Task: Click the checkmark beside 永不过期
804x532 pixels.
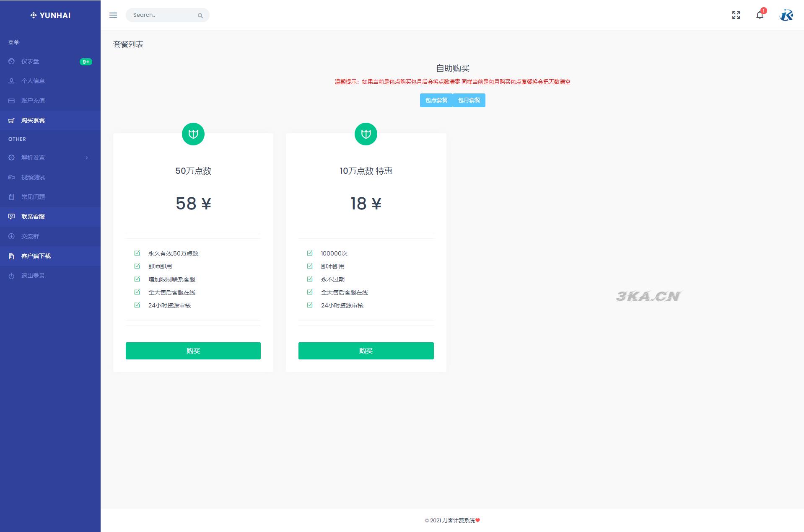Action: tap(310, 279)
